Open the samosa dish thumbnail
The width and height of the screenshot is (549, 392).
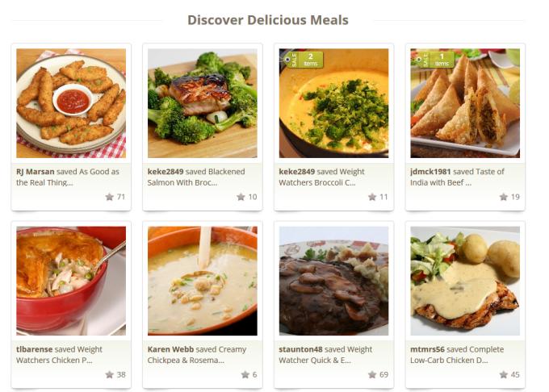(465, 103)
